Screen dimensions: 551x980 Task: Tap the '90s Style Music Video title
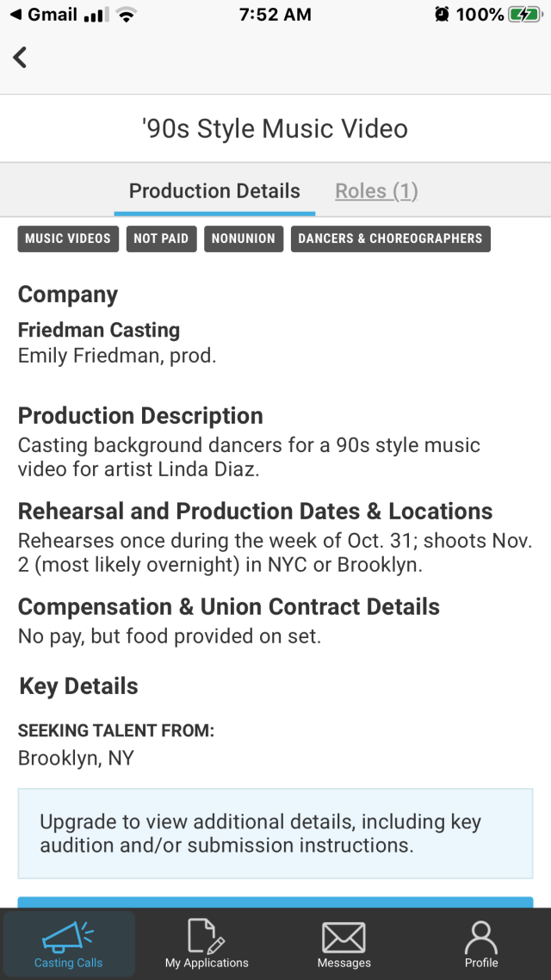tap(275, 129)
